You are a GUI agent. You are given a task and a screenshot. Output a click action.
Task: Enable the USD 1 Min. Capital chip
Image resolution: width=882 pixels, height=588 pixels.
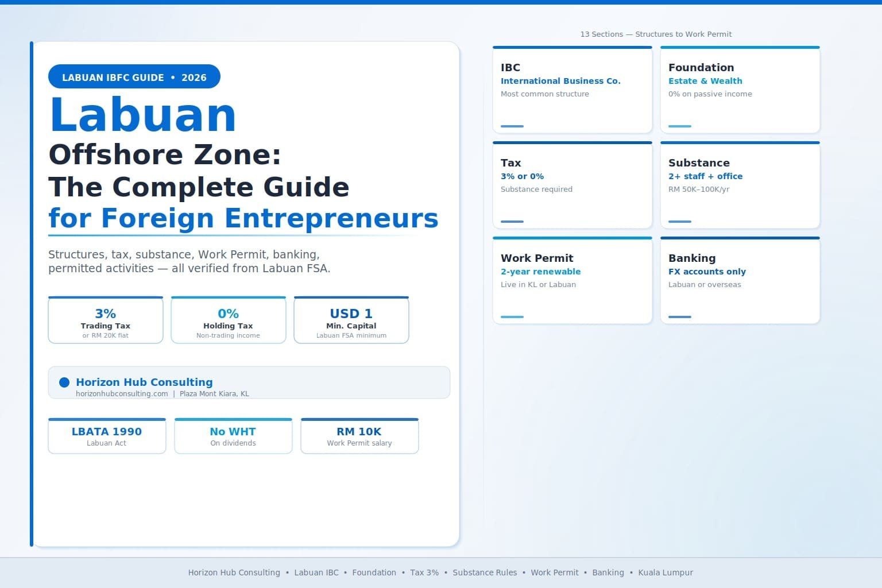(351, 320)
